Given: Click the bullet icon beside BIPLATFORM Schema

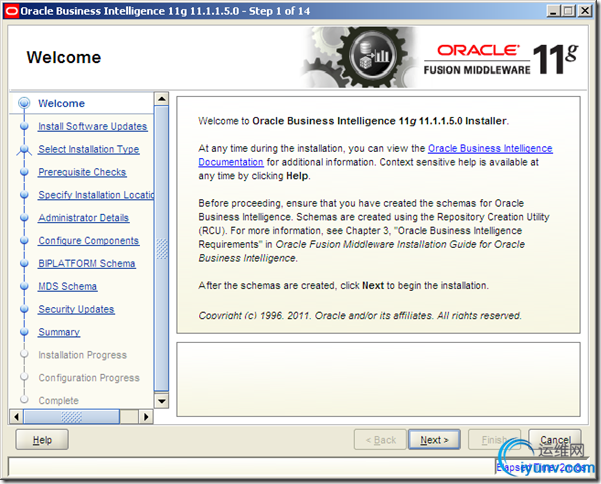Looking at the screenshot, I should (x=24, y=264).
